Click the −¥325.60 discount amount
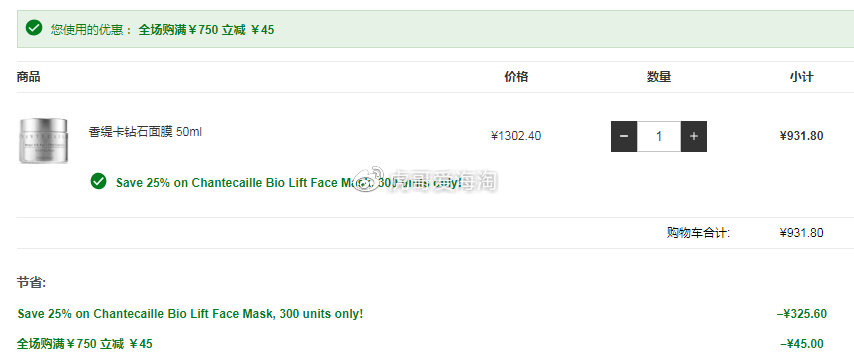This screenshot has height=360, width=854. click(802, 314)
